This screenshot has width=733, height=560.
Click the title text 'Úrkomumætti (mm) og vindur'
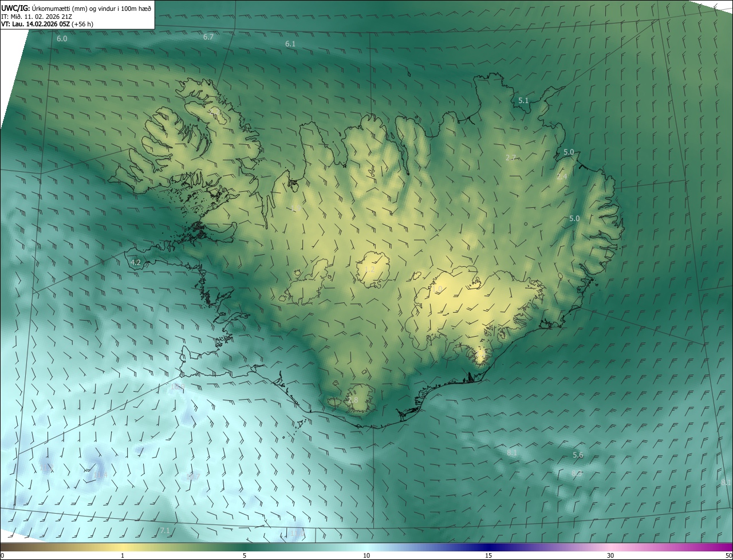click(74, 7)
